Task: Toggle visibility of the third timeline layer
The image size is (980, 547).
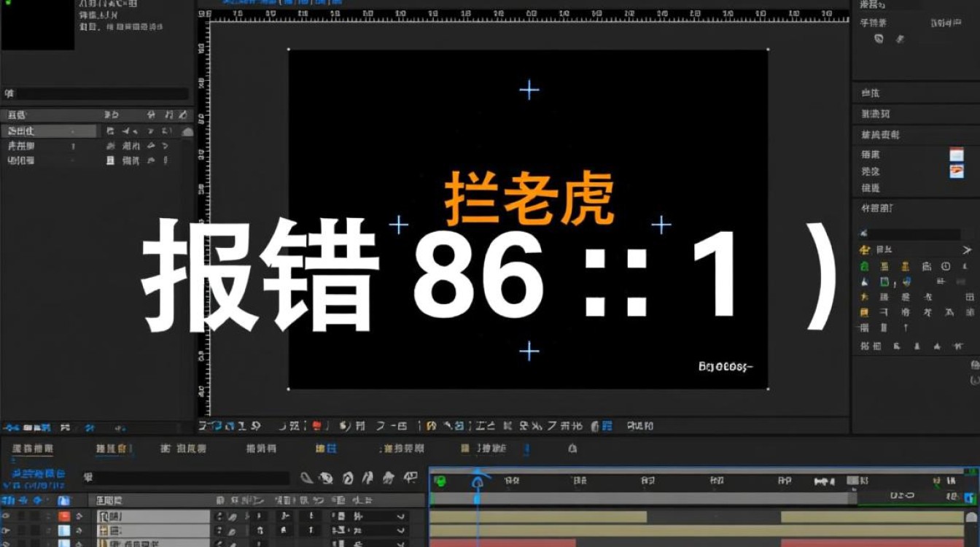Action: (7, 543)
